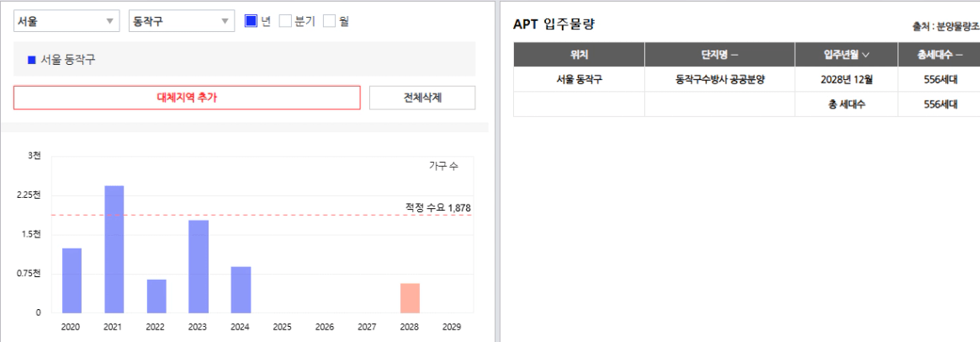Sort by 단지명 column header
The height and width of the screenshot is (342, 980).
pos(720,55)
